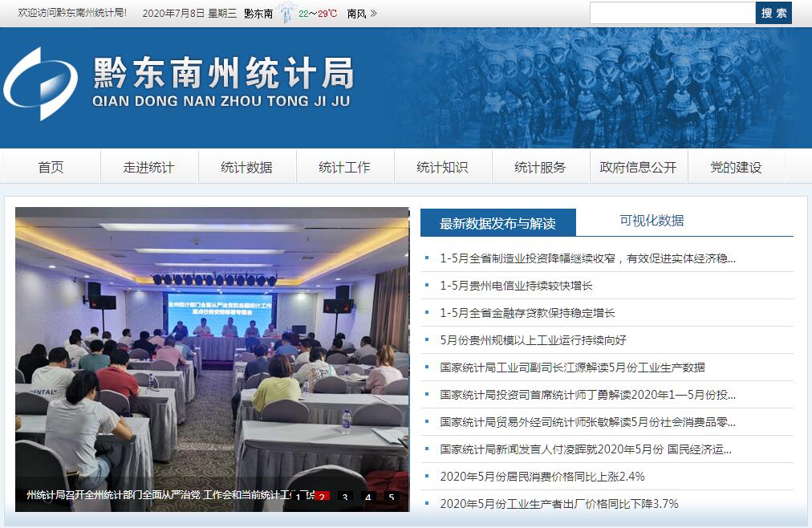Click the weather icon beside 黔东南

pos(286,14)
